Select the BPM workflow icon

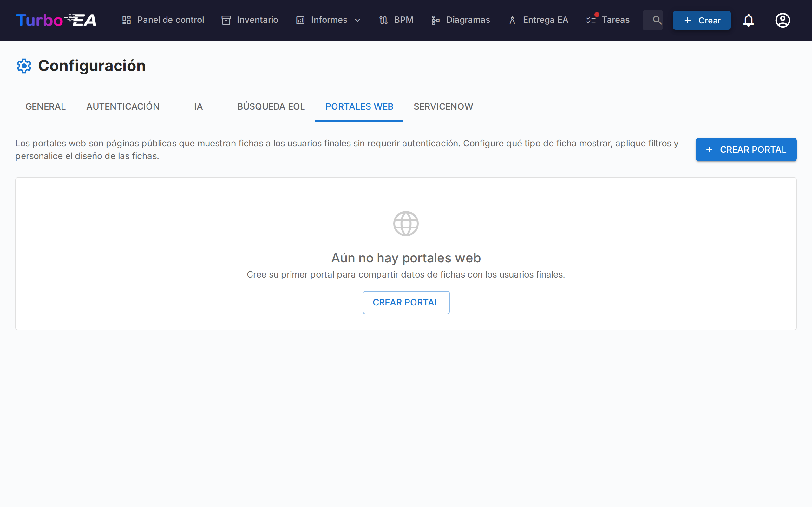point(383,20)
